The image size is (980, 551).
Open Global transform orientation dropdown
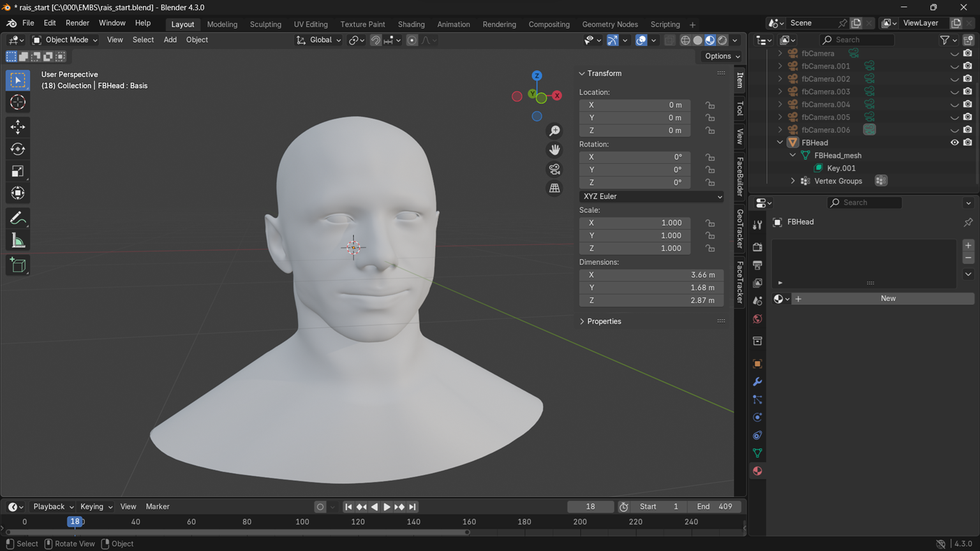pos(318,40)
